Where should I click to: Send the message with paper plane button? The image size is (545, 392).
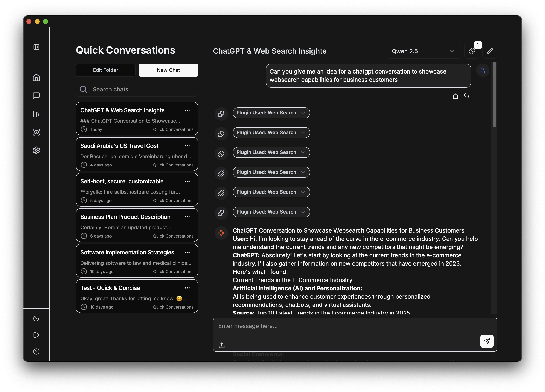(487, 341)
